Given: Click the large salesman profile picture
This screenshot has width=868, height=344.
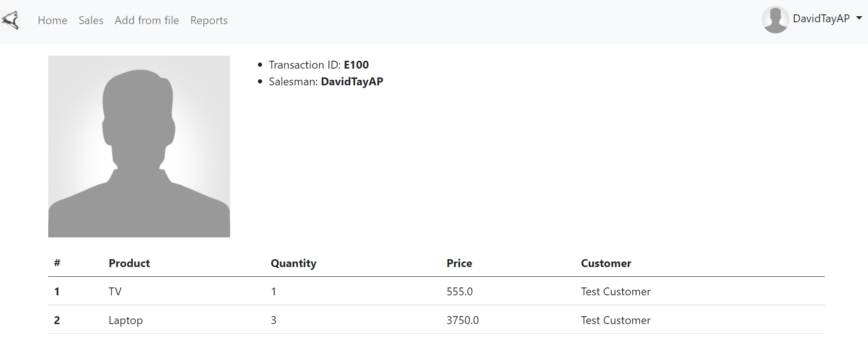Looking at the screenshot, I should [x=139, y=147].
